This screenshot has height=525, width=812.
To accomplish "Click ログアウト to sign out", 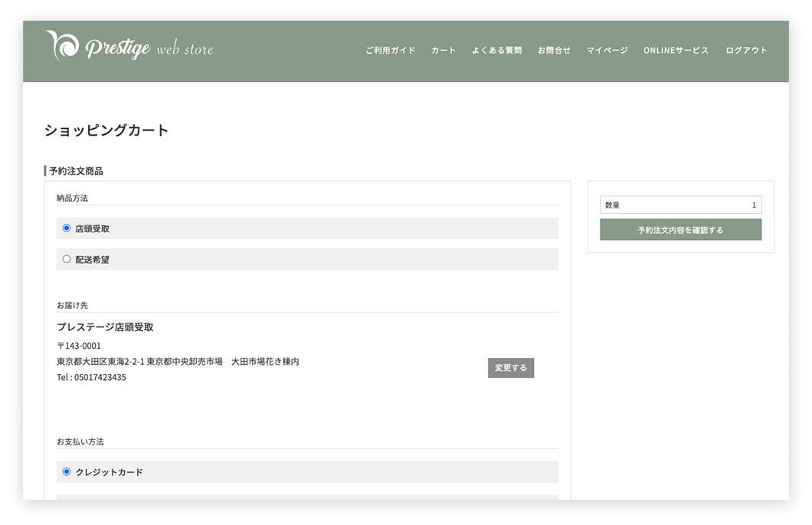I will pyautogui.click(x=746, y=51).
